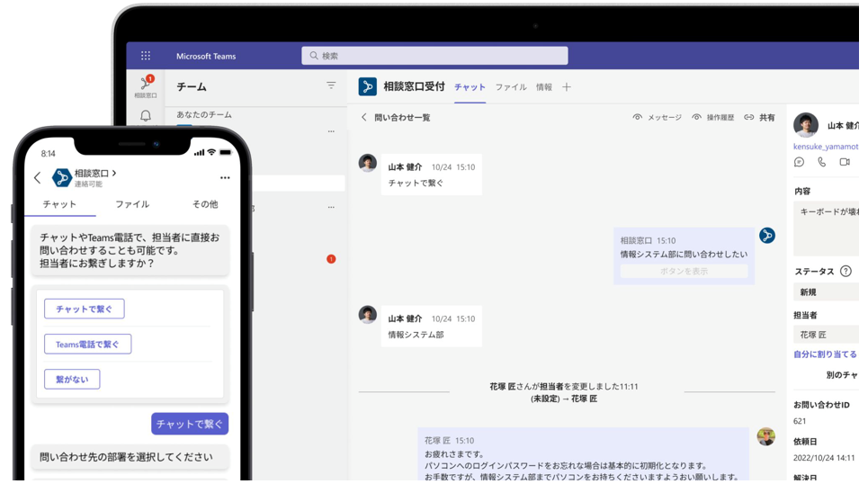Image resolution: width=868 pixels, height=493 pixels.
Task: Click the 相談窓口受付 app logo in header
Action: point(368,86)
